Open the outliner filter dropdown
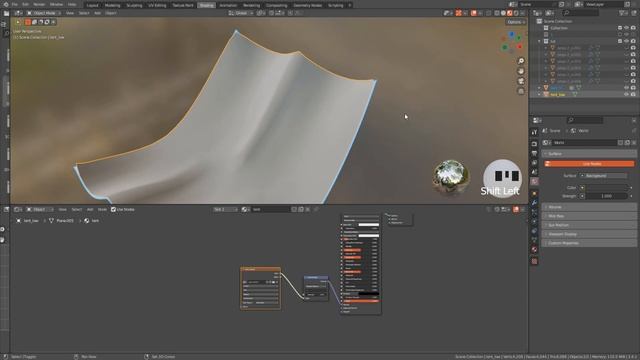 [x=623, y=13]
